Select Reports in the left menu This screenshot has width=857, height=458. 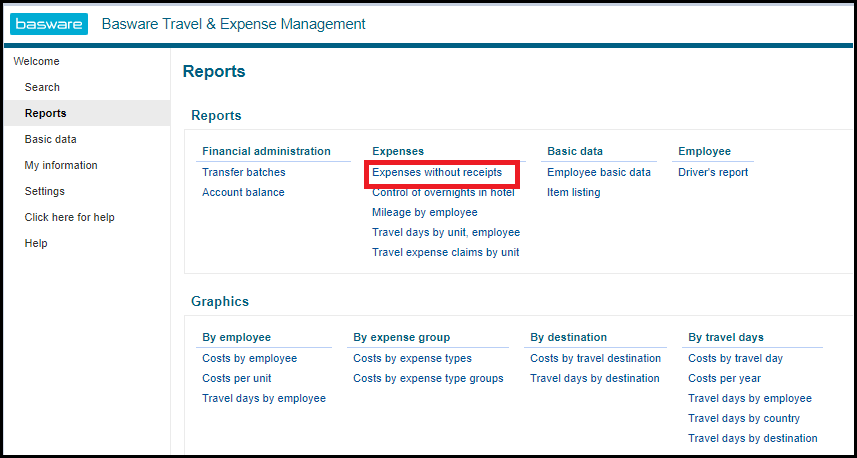point(45,113)
